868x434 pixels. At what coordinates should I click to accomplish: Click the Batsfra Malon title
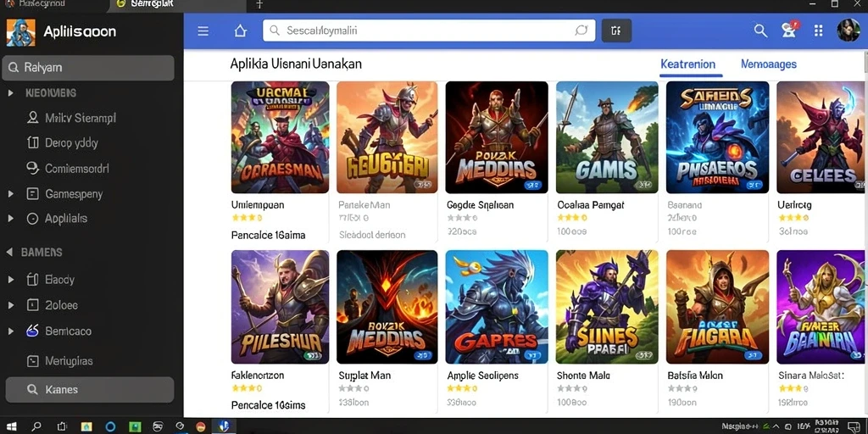click(x=695, y=376)
